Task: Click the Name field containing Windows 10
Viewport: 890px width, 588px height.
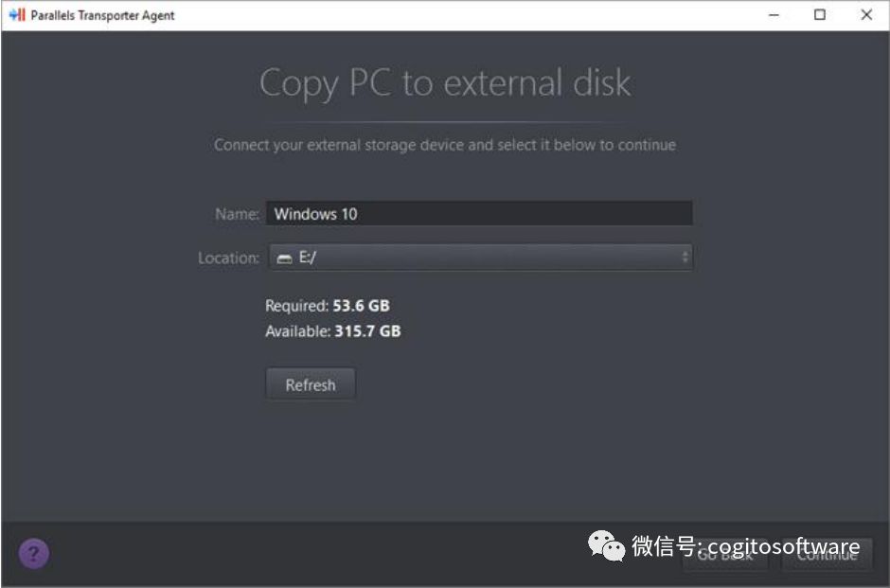Action: 479,213
